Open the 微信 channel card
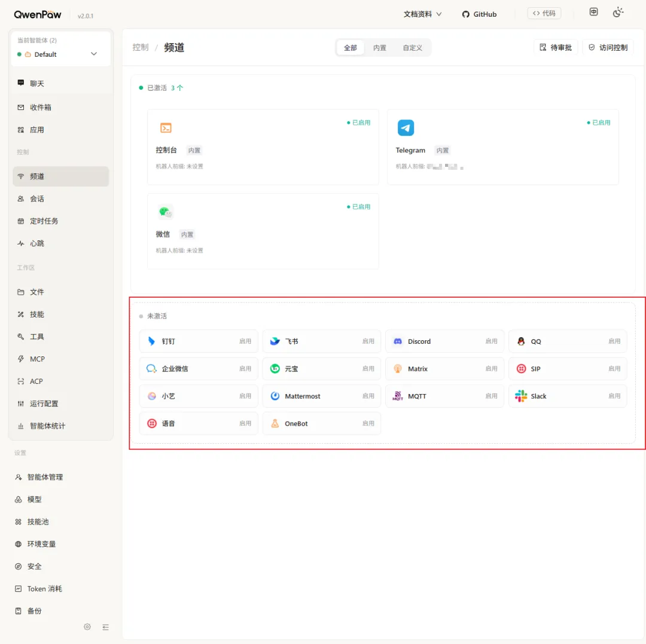 [x=263, y=231]
